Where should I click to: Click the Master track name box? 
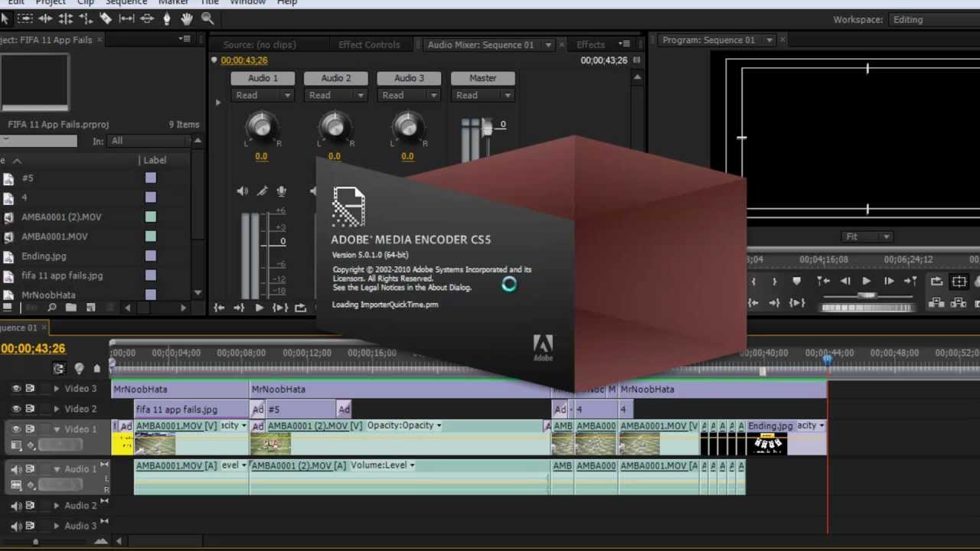(482, 78)
